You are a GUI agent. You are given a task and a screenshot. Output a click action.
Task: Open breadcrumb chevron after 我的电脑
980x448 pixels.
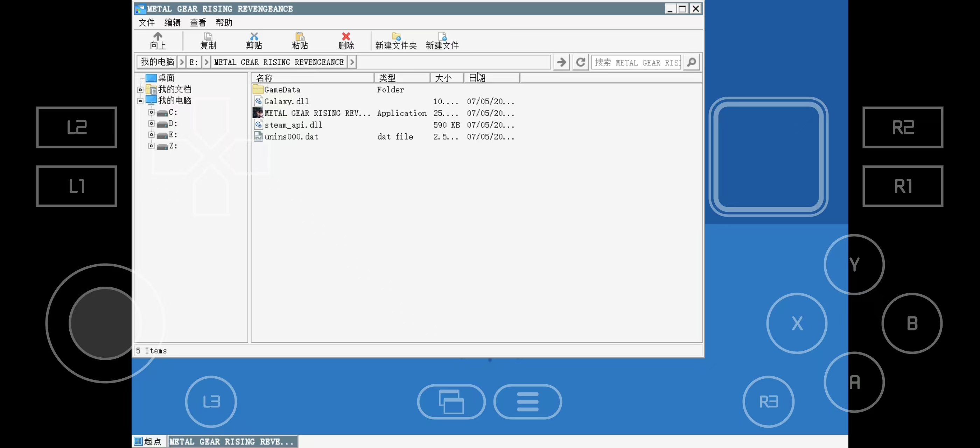[x=182, y=62]
